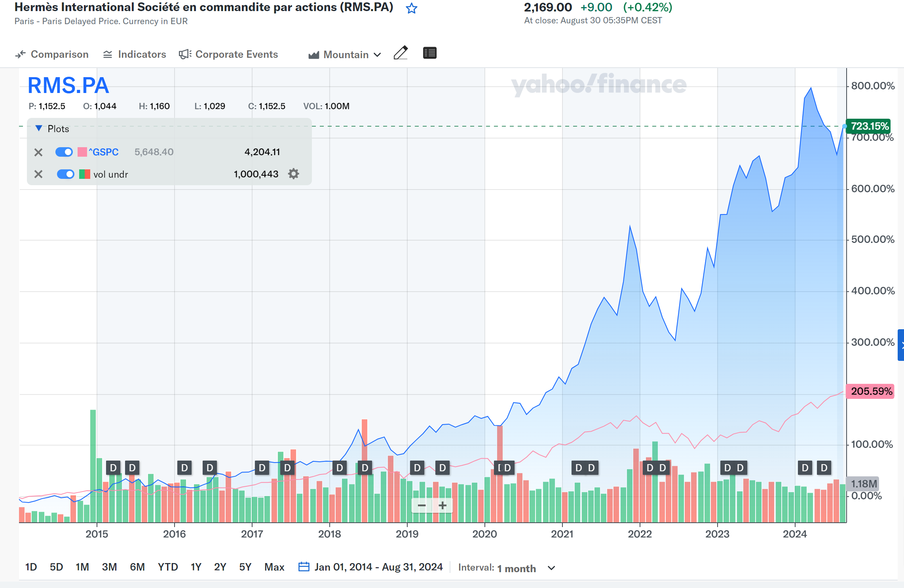Click the green-red vol undr color swatch
The image size is (904, 588).
tap(85, 174)
